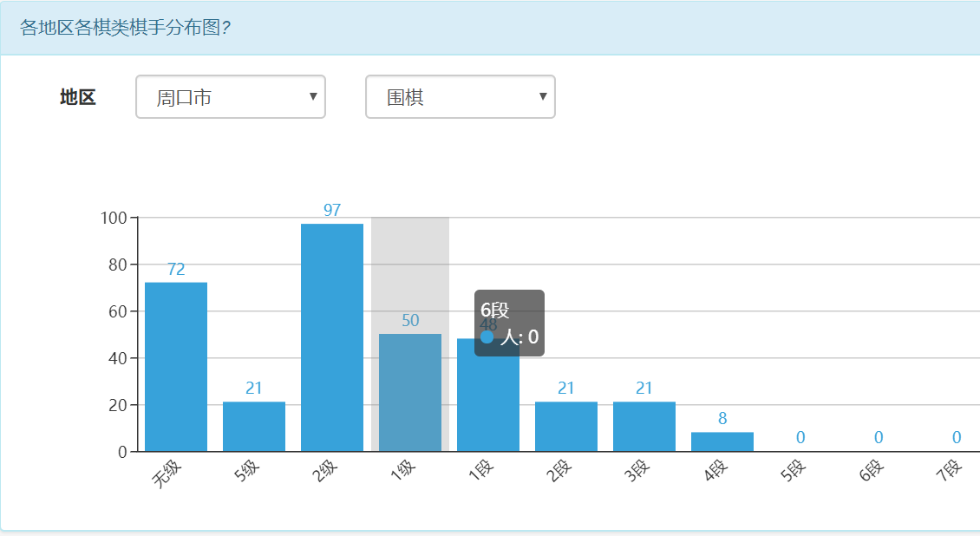Expand the 围棋 chess type dropdown
Screen dimensions: 980x536
[x=460, y=97]
